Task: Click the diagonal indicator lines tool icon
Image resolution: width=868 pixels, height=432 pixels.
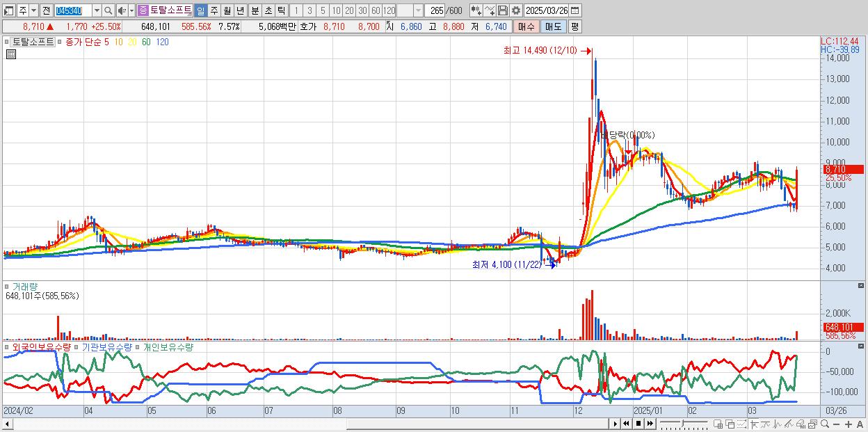Action: (789, 424)
